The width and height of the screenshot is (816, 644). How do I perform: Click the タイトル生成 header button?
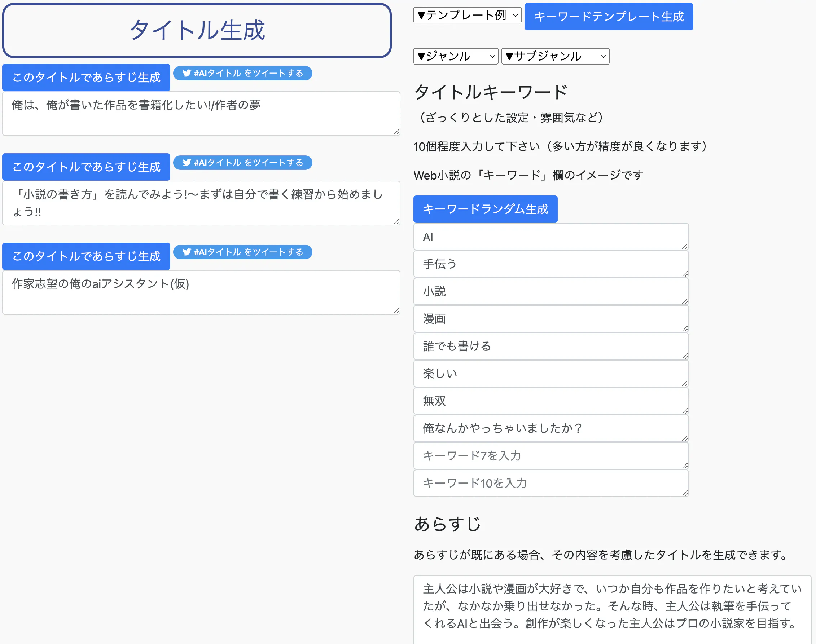click(197, 30)
